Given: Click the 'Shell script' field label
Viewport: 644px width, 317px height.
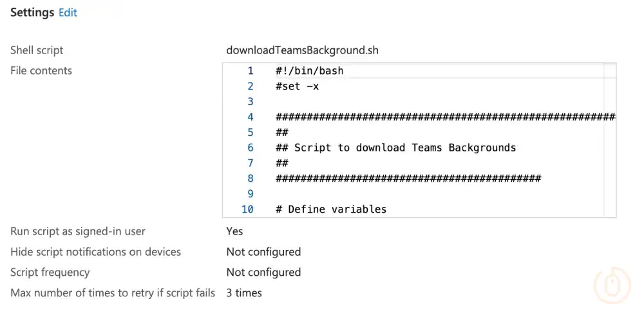Looking at the screenshot, I should (37, 50).
